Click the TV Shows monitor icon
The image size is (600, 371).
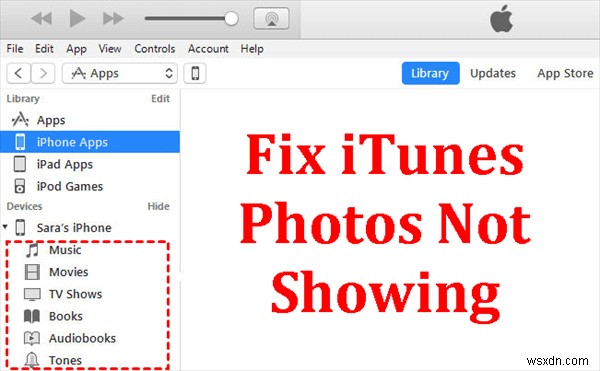tap(32, 295)
